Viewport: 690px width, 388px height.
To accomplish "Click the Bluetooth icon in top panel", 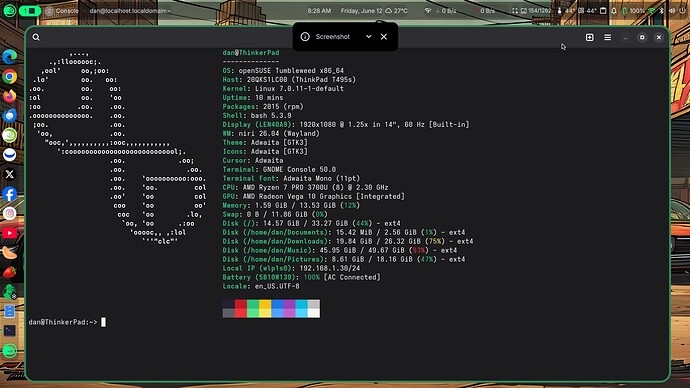I will click(x=661, y=11).
